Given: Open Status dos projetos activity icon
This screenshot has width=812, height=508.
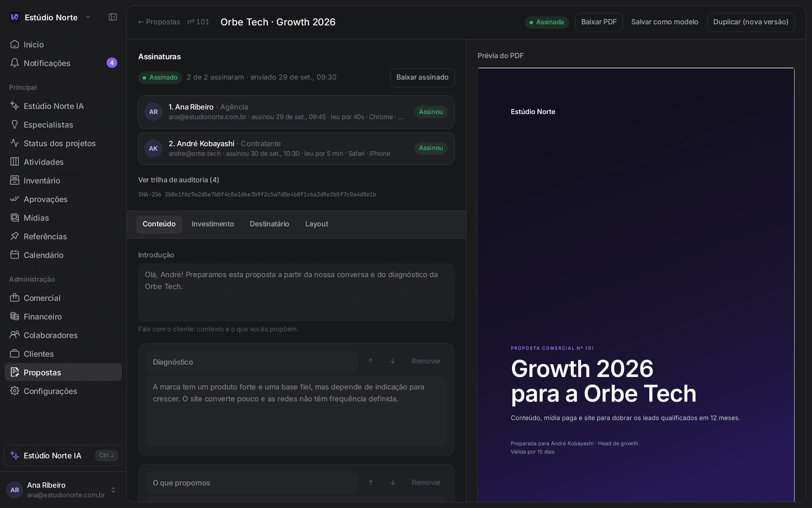Looking at the screenshot, I should pos(14,143).
